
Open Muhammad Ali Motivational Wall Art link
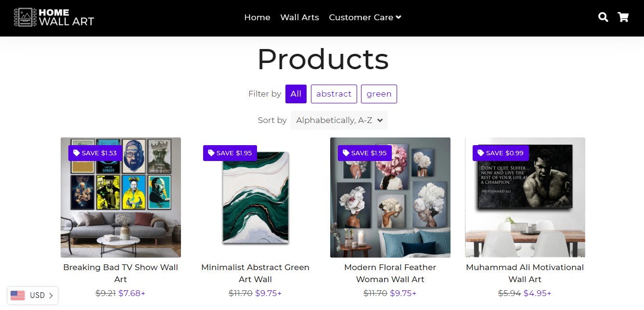(525, 273)
